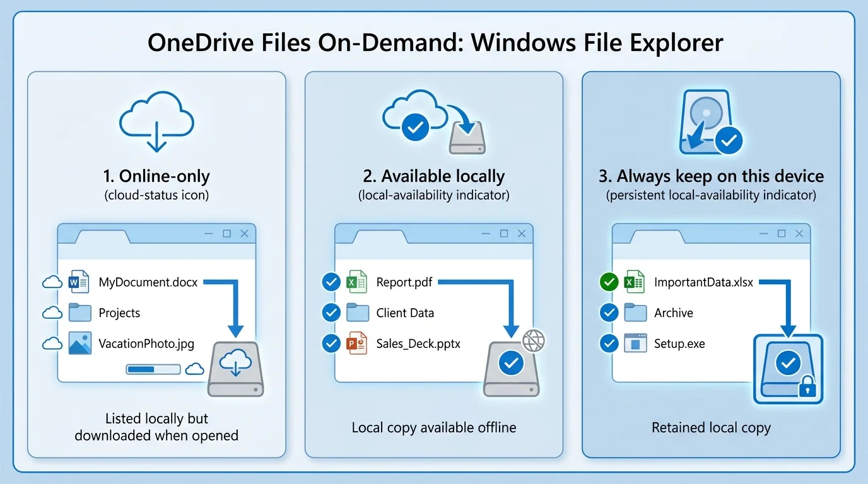This screenshot has height=484, width=868.
Task: Click the Excel icon for ImportantData.xlsx
Action: (635, 282)
